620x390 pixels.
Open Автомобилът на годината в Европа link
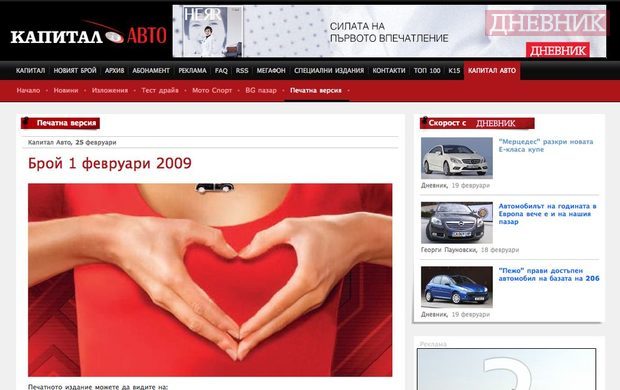(x=547, y=214)
